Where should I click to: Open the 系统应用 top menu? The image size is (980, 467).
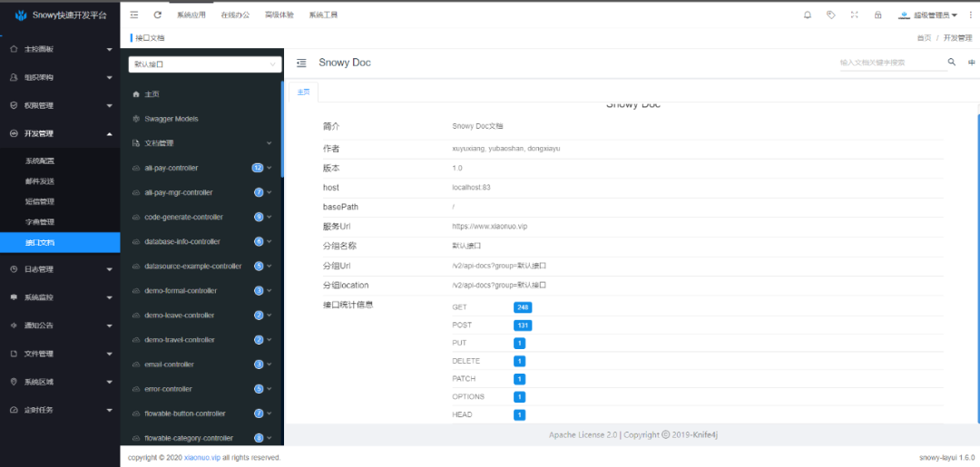191,15
